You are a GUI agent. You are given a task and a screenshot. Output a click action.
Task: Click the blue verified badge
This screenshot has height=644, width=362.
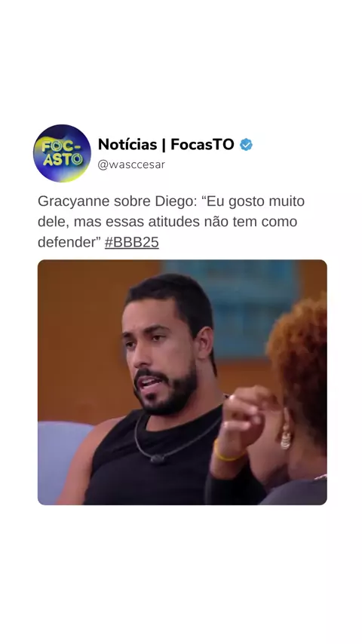[x=246, y=145]
